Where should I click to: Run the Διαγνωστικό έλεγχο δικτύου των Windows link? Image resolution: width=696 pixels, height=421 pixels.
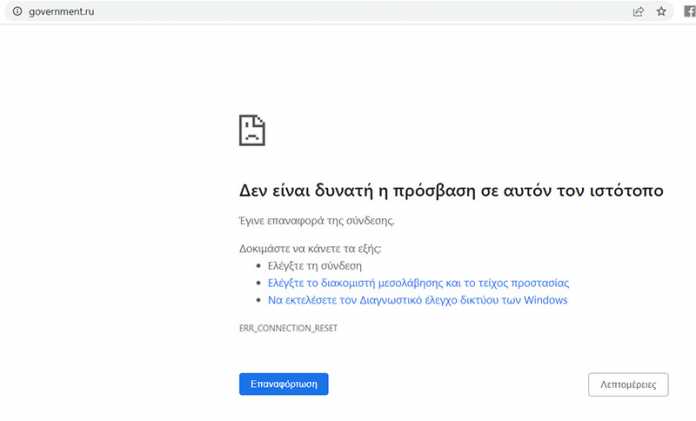pos(418,300)
